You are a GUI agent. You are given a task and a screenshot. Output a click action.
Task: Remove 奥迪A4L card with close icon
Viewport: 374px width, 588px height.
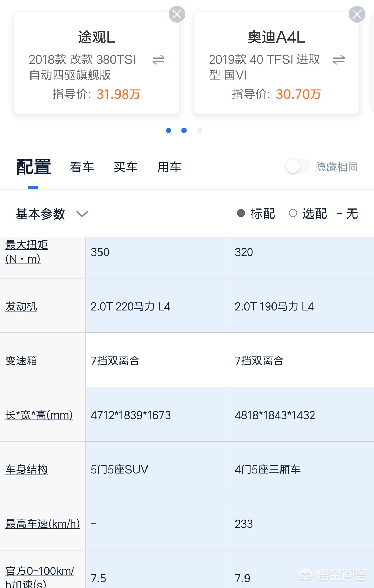357,14
